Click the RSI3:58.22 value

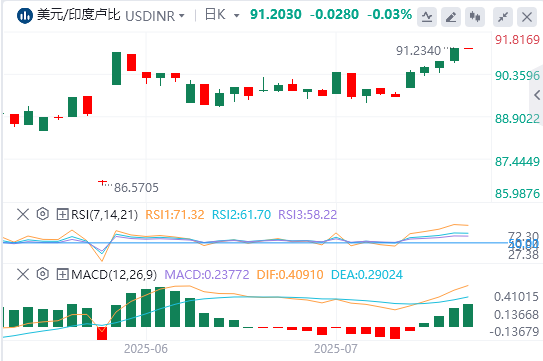pyautogui.click(x=308, y=215)
